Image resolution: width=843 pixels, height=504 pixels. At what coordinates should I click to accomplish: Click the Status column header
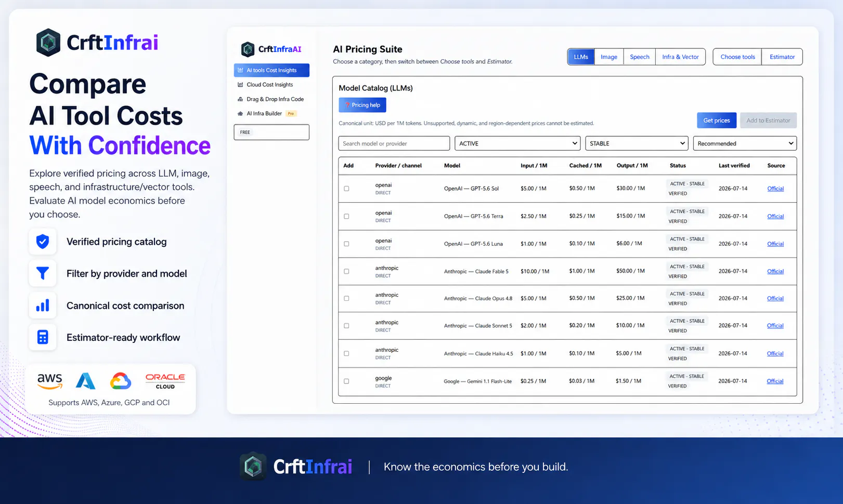pyautogui.click(x=678, y=166)
